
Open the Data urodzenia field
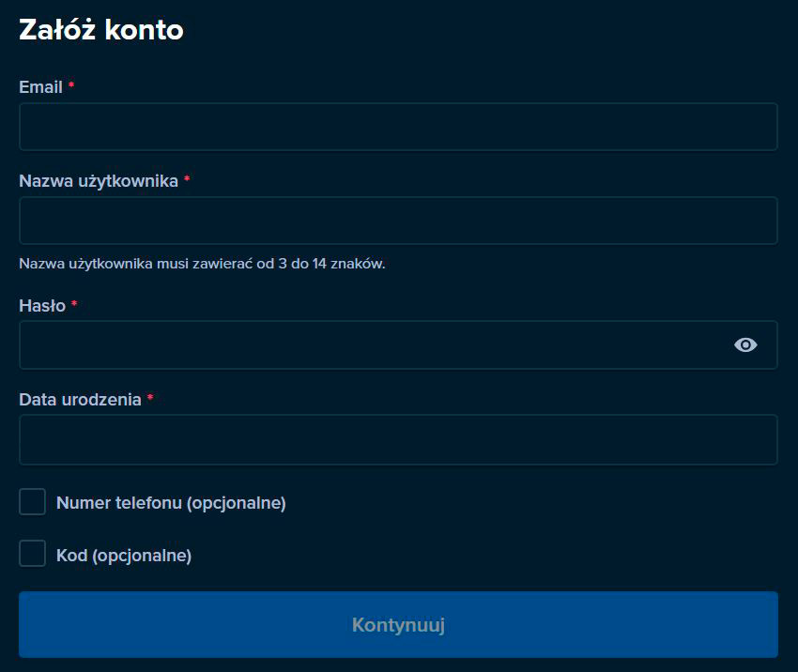click(x=398, y=439)
